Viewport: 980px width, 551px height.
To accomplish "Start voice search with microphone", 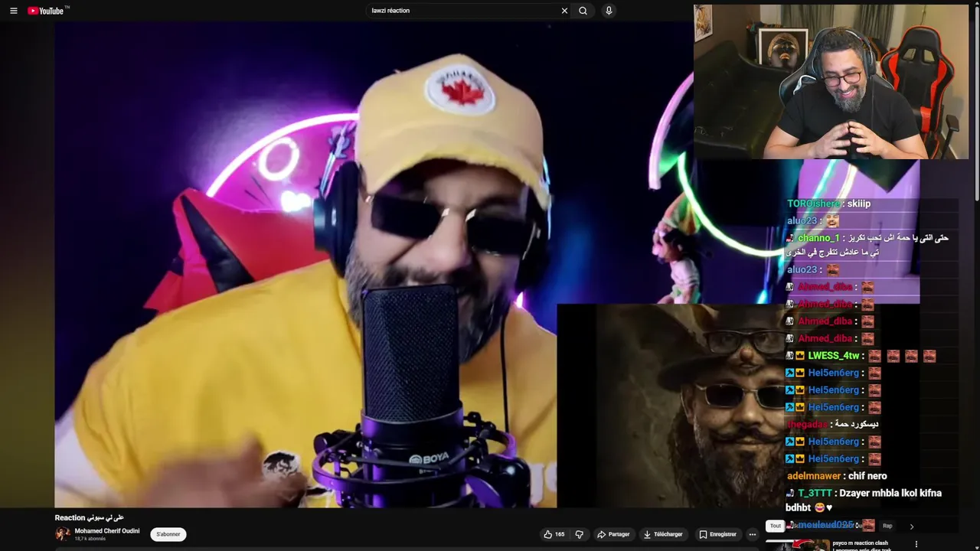I will click(x=609, y=11).
